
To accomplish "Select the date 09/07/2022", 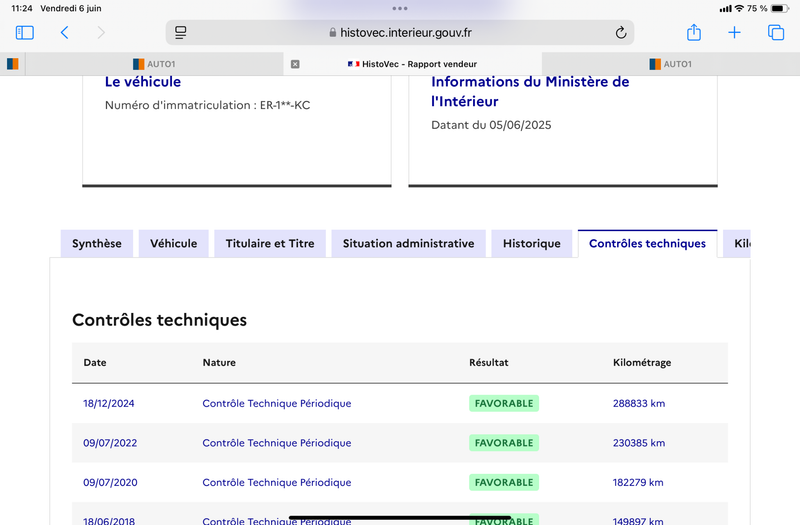I will tap(110, 443).
